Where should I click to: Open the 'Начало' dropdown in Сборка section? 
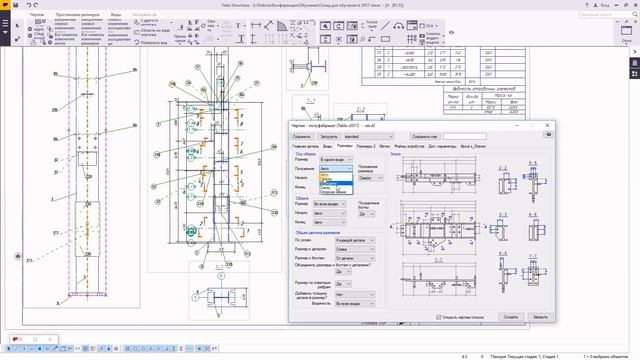(x=330, y=213)
